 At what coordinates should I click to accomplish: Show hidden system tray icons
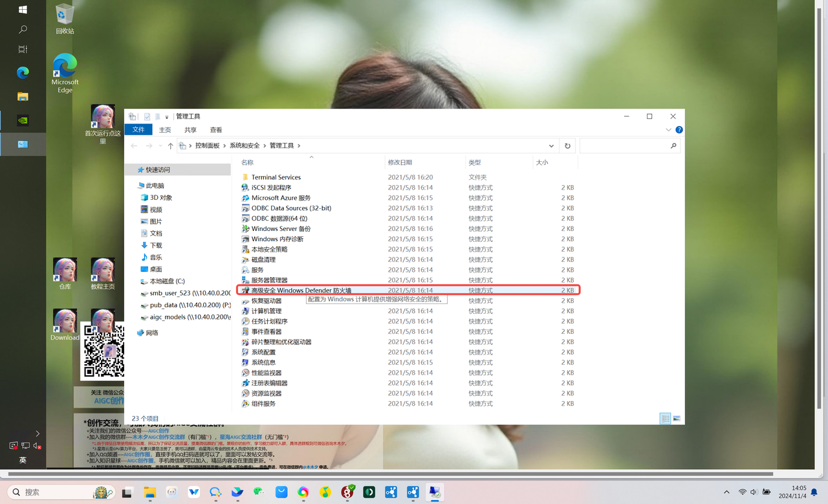tap(726, 492)
